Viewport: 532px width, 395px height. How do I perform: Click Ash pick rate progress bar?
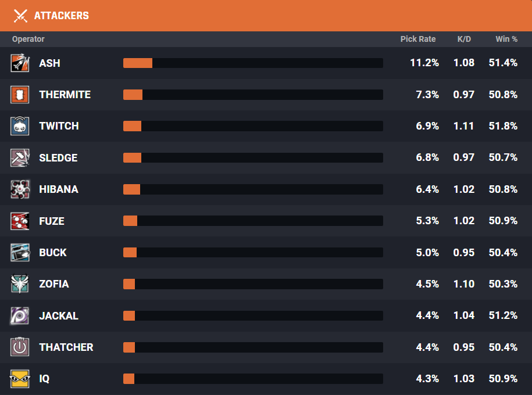(x=253, y=63)
